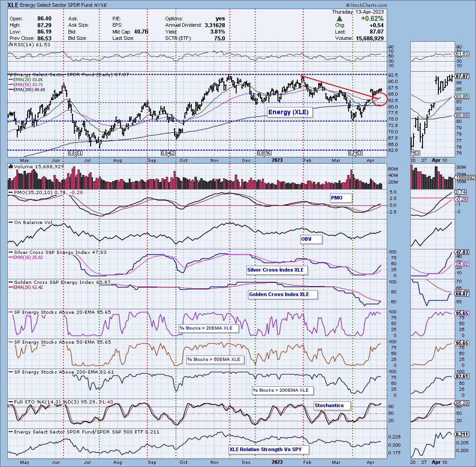This screenshot has height=467, width=476.
Task: Click the Yield value 3.81%
Action: (217, 32)
